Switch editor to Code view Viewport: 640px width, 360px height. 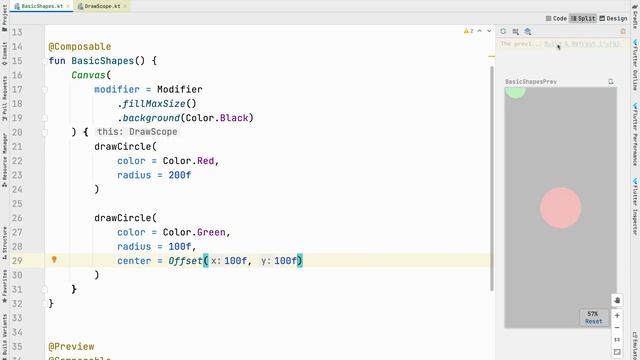(x=556, y=18)
